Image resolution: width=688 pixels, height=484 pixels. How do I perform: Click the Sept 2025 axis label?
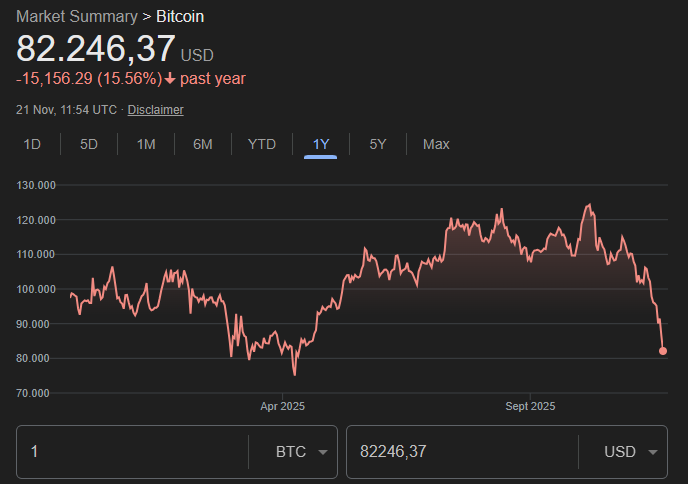point(530,406)
